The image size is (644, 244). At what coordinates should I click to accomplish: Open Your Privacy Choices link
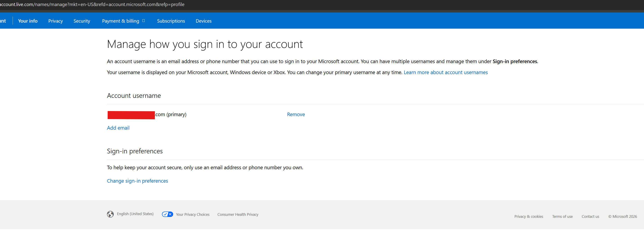[x=193, y=214]
